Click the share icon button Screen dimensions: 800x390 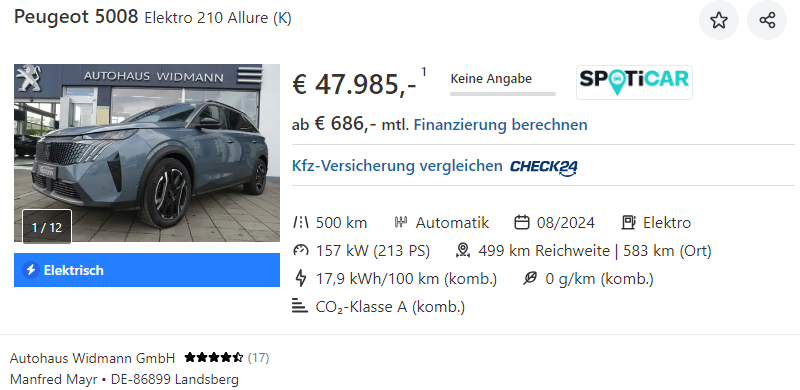pyautogui.click(x=767, y=20)
